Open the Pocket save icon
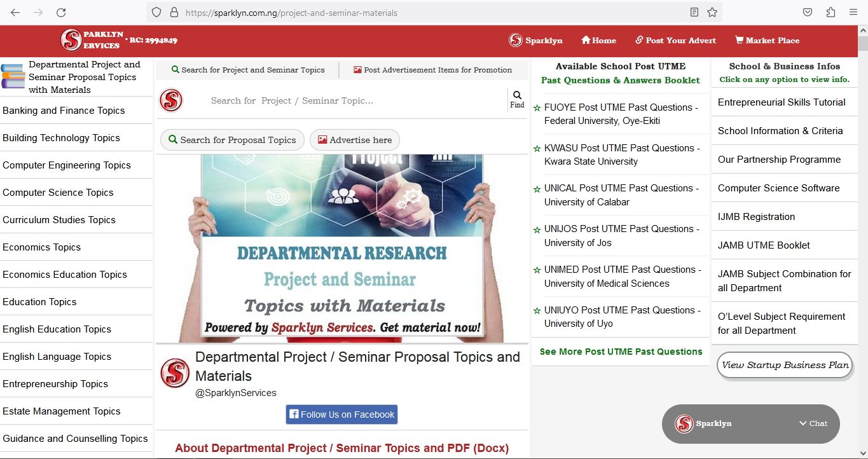This screenshot has height=459, width=868. pyautogui.click(x=808, y=13)
